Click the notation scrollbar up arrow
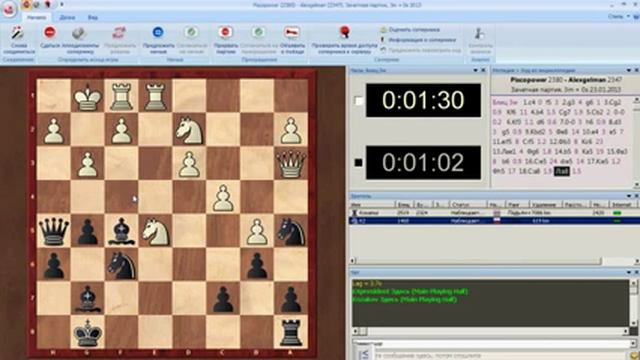 (x=636, y=100)
